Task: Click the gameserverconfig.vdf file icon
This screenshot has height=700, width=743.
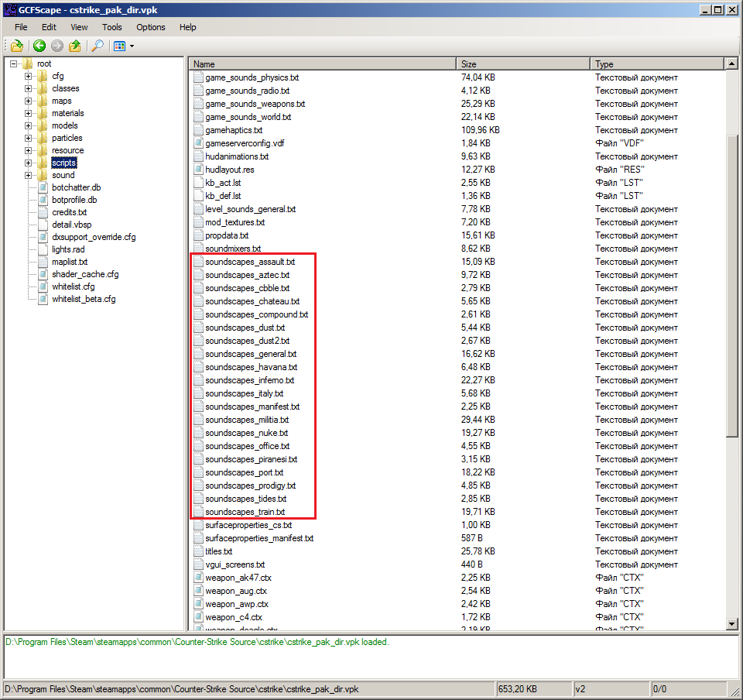Action: pos(199,143)
